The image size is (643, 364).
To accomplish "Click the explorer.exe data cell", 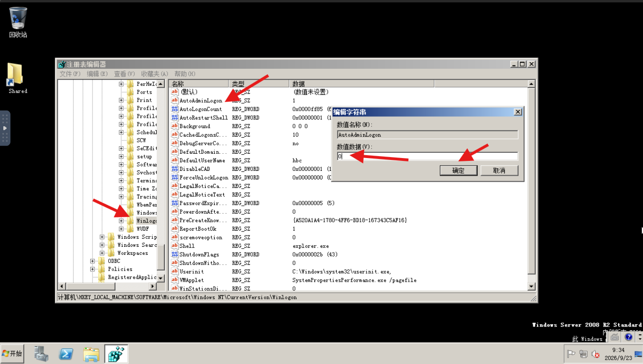I will tap(311, 246).
